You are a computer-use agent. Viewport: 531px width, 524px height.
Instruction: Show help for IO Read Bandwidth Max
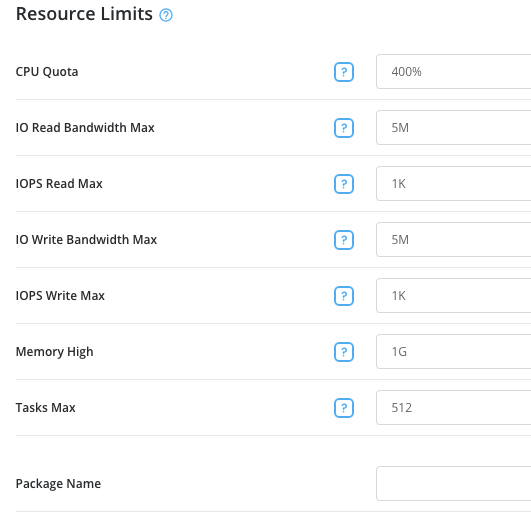pyautogui.click(x=344, y=128)
